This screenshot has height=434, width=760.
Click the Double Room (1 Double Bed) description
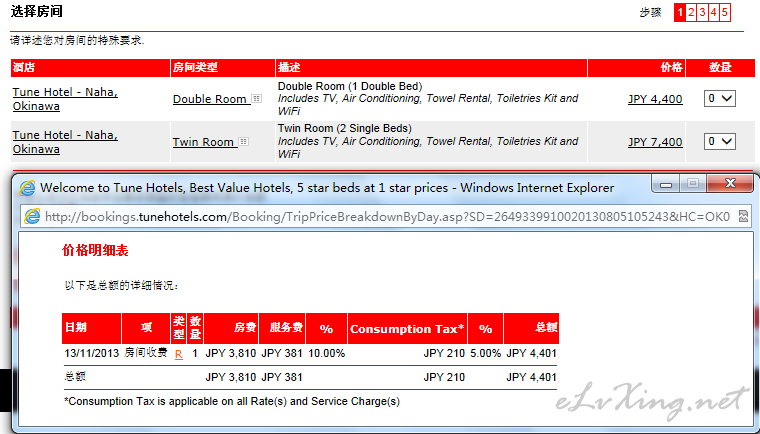(350, 86)
